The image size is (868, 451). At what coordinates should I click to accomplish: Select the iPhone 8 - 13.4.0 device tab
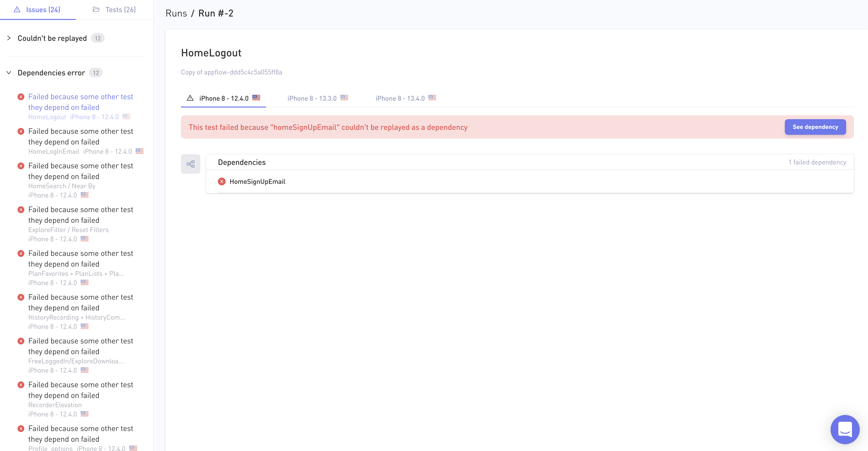(x=400, y=98)
